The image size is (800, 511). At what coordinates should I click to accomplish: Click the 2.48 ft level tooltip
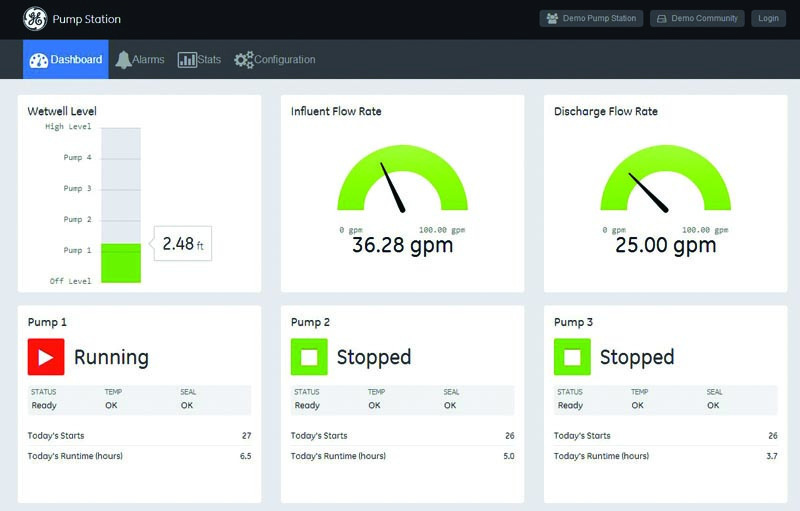183,243
